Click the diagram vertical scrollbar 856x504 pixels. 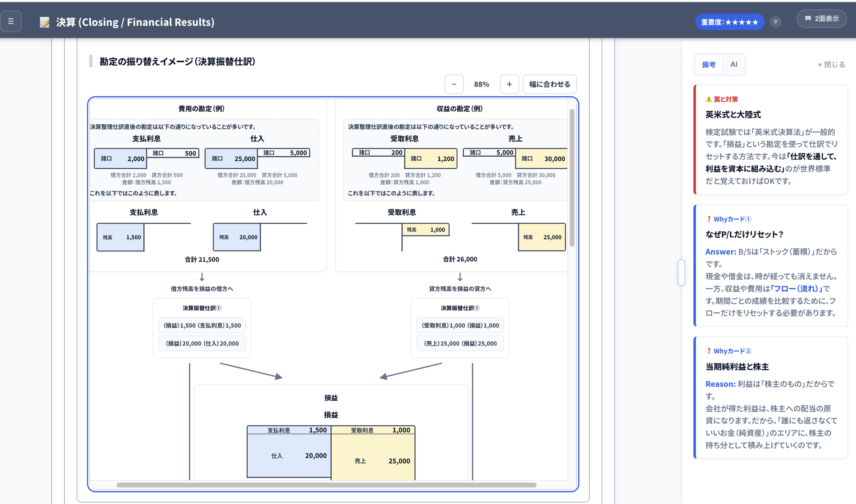[572, 178]
